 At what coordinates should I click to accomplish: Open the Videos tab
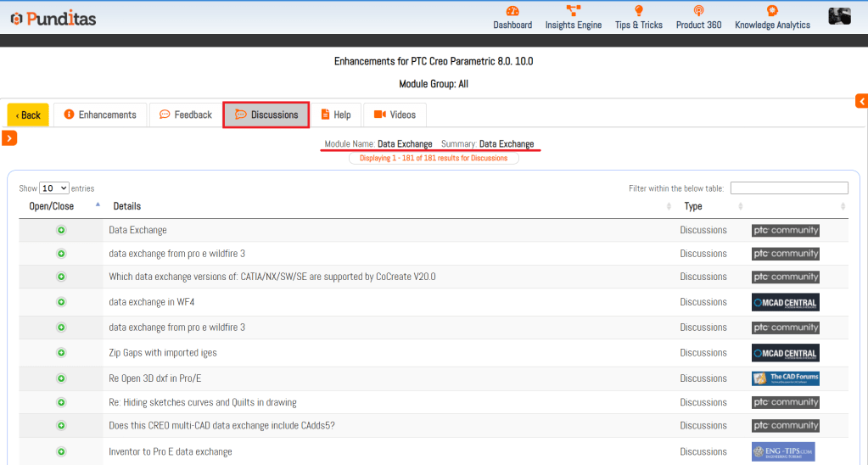395,115
